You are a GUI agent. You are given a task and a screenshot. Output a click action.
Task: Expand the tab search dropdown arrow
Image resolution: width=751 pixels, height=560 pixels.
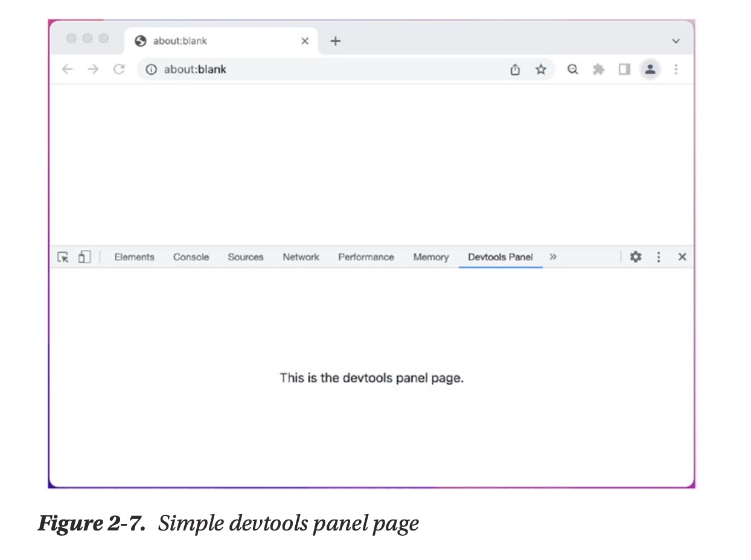pos(676,41)
